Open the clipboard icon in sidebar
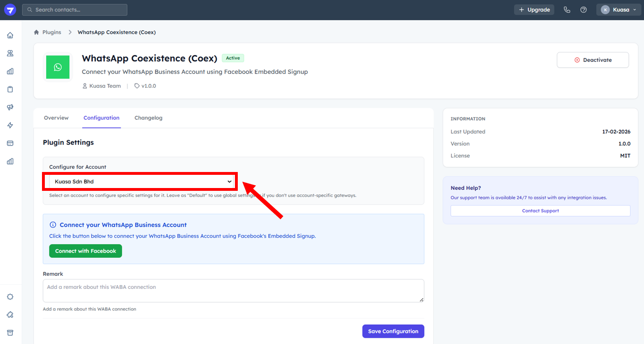Screen dimensions: 644x344 (x=10, y=90)
